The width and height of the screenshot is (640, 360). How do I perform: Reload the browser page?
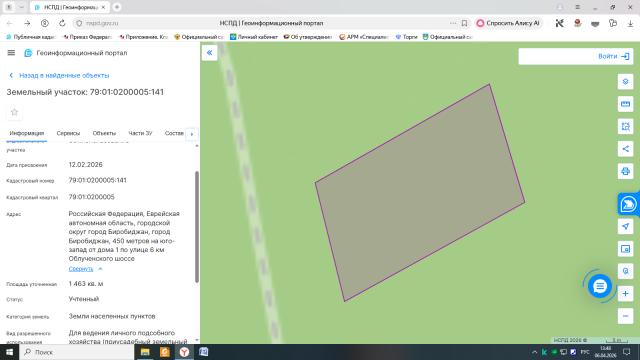(62, 23)
